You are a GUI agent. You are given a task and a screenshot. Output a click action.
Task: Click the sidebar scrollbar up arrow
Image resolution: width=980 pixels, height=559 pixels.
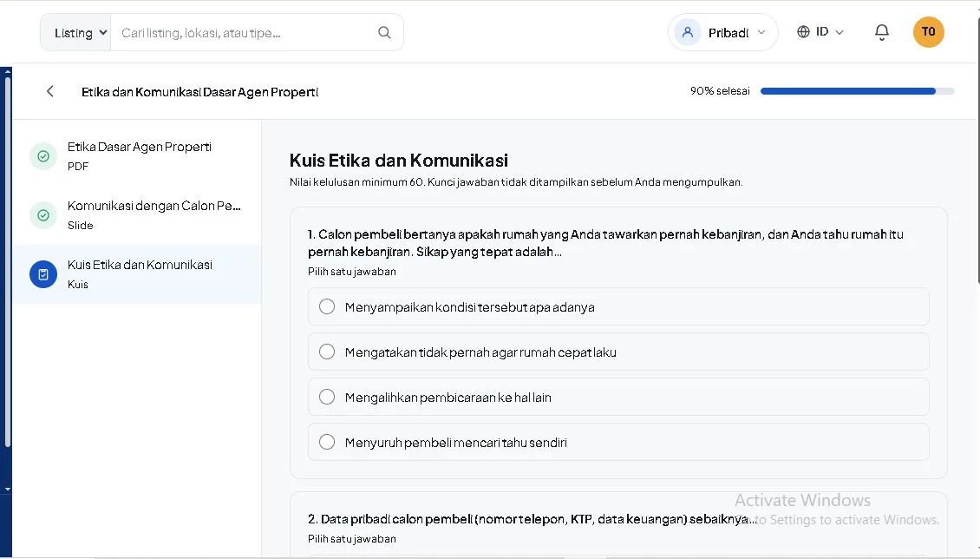pyautogui.click(x=7, y=72)
